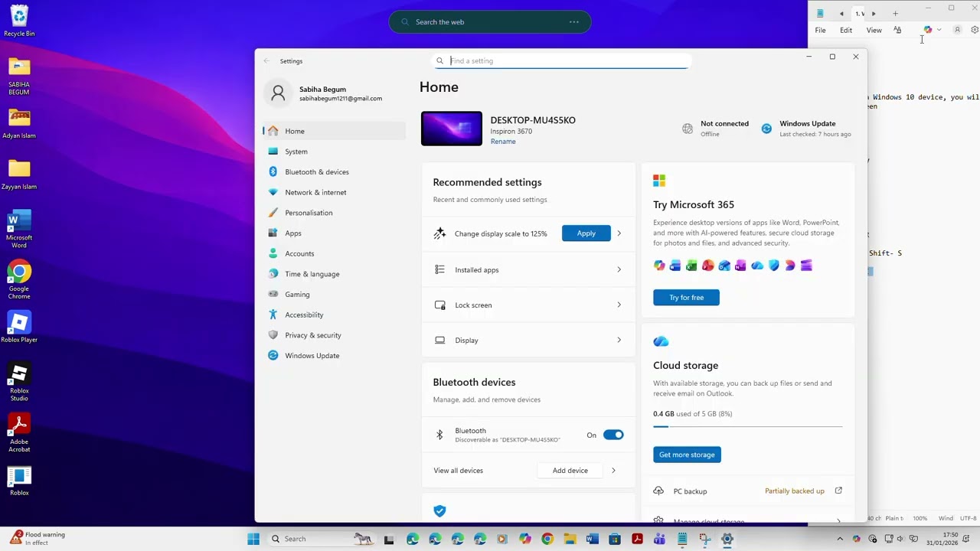The height and width of the screenshot is (551, 980).
Task: Open Notepad View menu
Action: (874, 30)
